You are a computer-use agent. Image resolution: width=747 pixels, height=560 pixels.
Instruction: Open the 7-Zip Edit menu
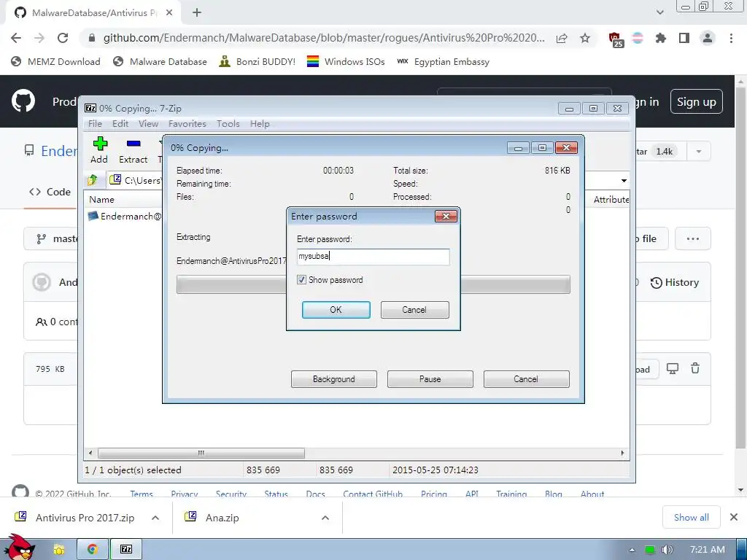[x=120, y=124]
